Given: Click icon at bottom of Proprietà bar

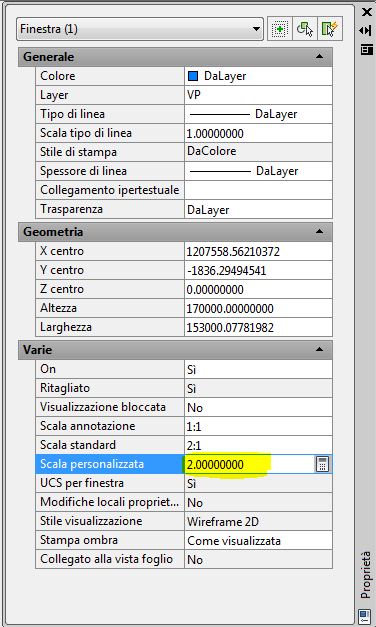Looking at the screenshot, I should pos(365,615).
